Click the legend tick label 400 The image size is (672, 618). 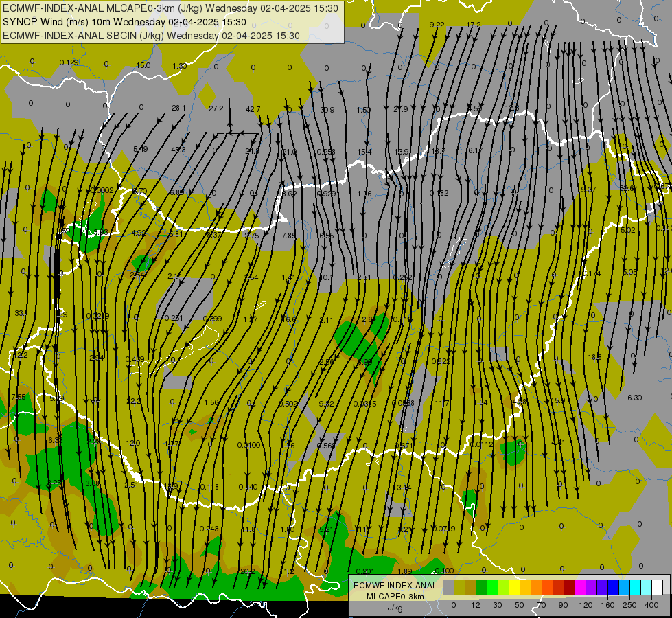tap(651, 605)
